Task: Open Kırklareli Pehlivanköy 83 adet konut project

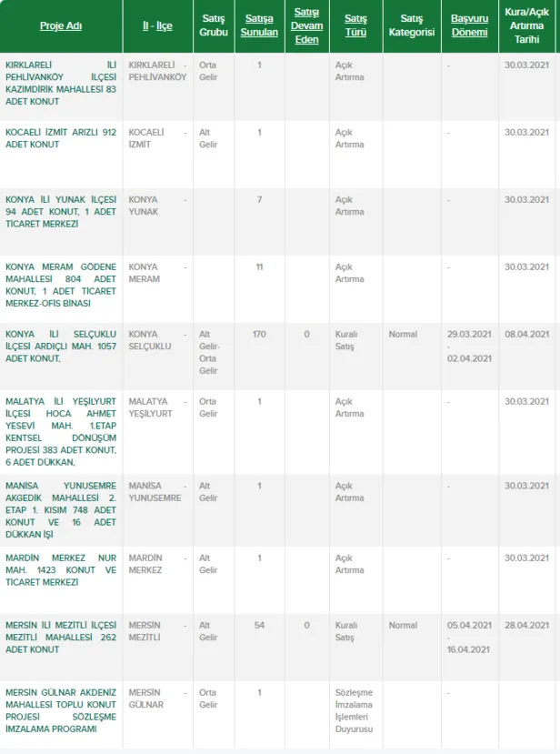Action: pos(61,84)
